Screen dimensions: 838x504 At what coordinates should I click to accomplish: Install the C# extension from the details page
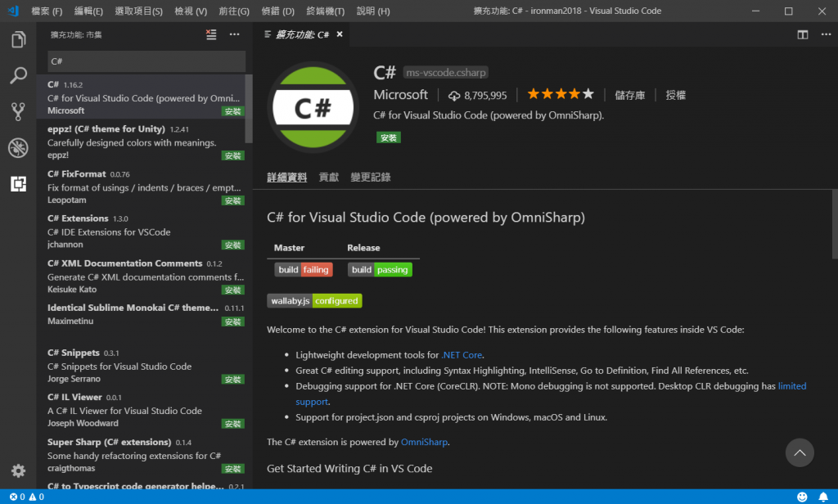(389, 138)
